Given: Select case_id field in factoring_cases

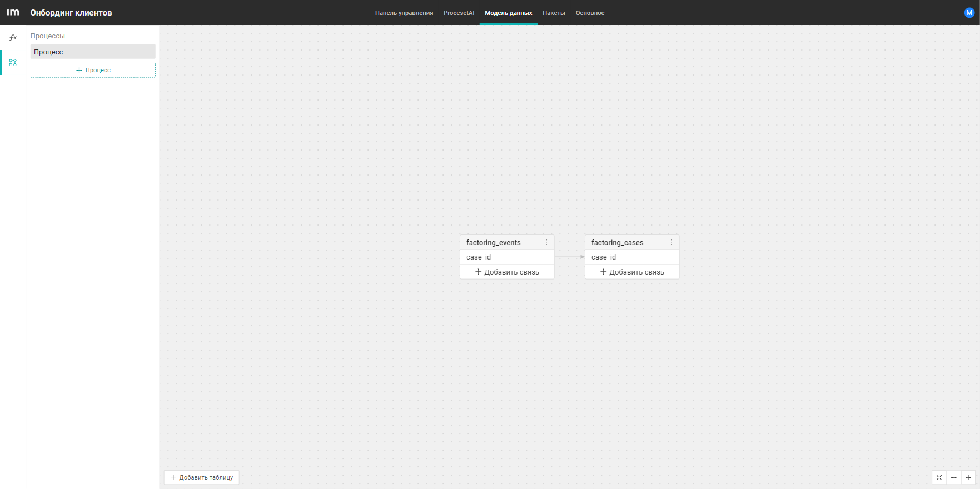Looking at the screenshot, I should (632, 257).
